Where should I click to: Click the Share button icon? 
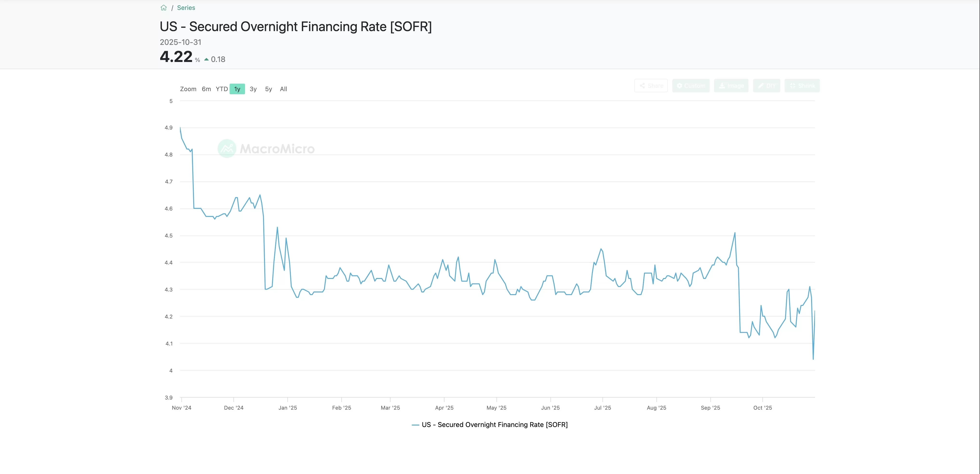point(642,86)
